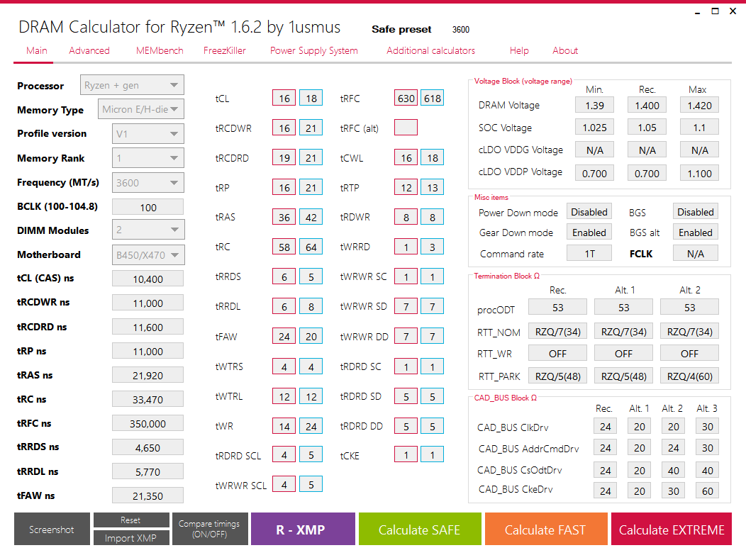Image resolution: width=746 pixels, height=560 pixels.
Task: Click the SOC Voltage Max value 1.1
Action: pyautogui.click(x=699, y=128)
